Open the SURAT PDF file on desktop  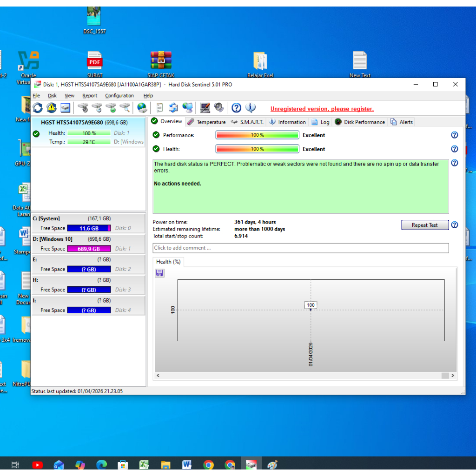click(95, 64)
